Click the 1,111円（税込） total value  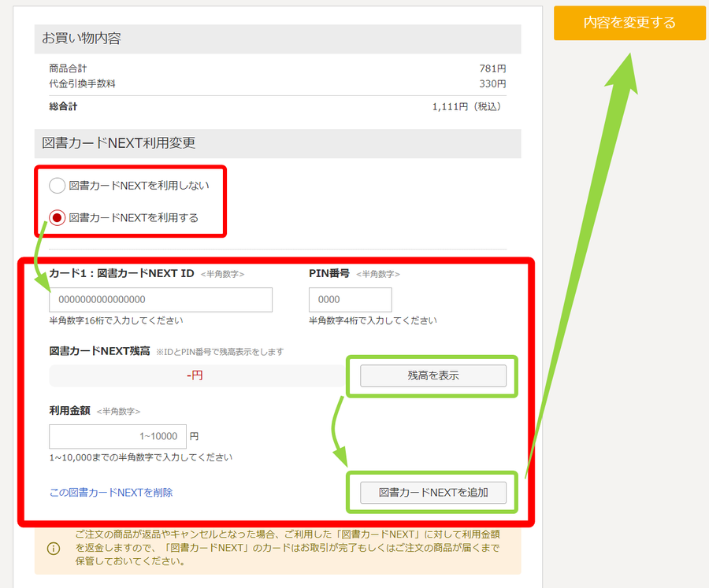(469, 107)
